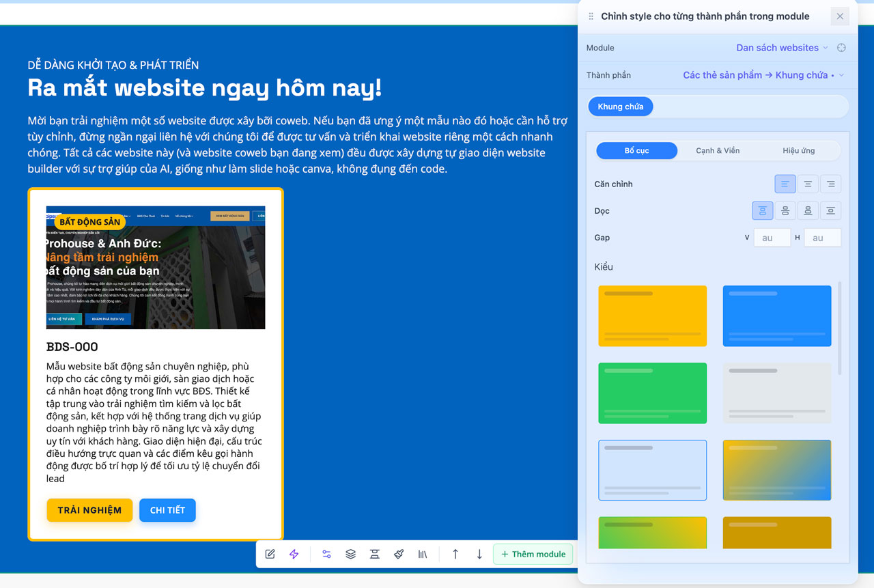Viewport: 874px width, 588px height.
Task: Set Dọc vertical alignment to bottom
Action: point(808,210)
